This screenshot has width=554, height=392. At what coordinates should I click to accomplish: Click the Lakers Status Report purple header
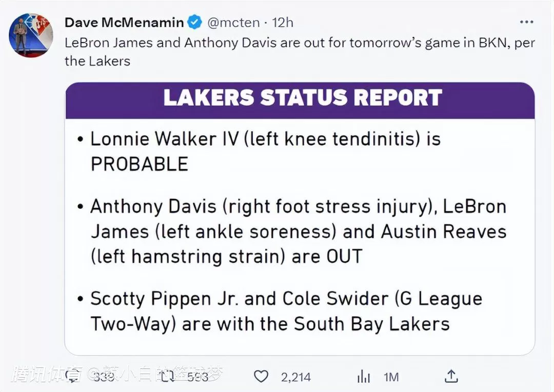pos(300,101)
